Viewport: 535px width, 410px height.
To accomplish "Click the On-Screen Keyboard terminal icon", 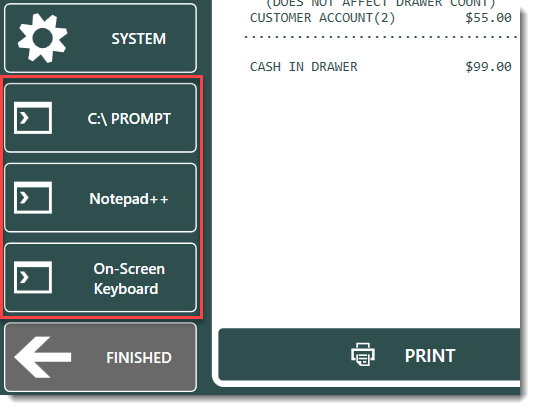I will [33, 277].
